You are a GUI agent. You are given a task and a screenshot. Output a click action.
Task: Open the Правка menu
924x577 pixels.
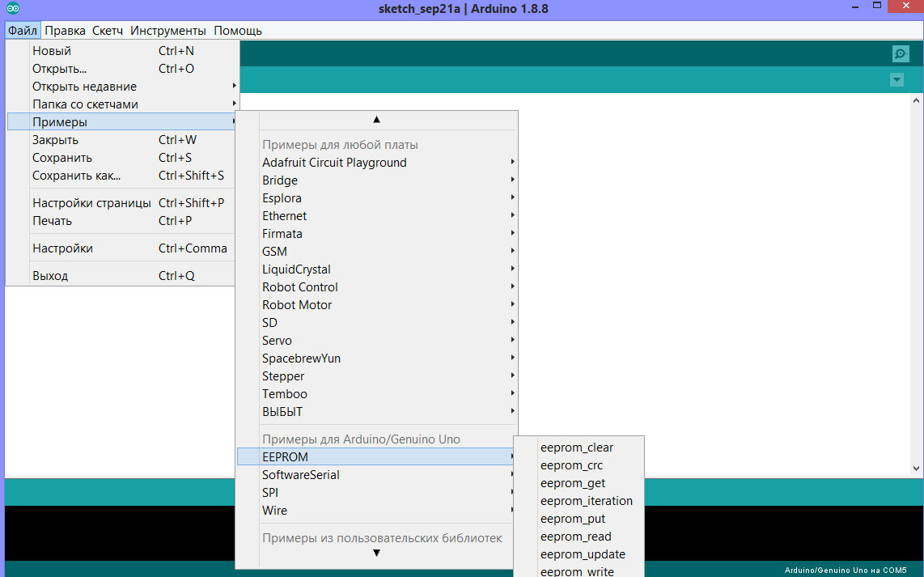(65, 31)
